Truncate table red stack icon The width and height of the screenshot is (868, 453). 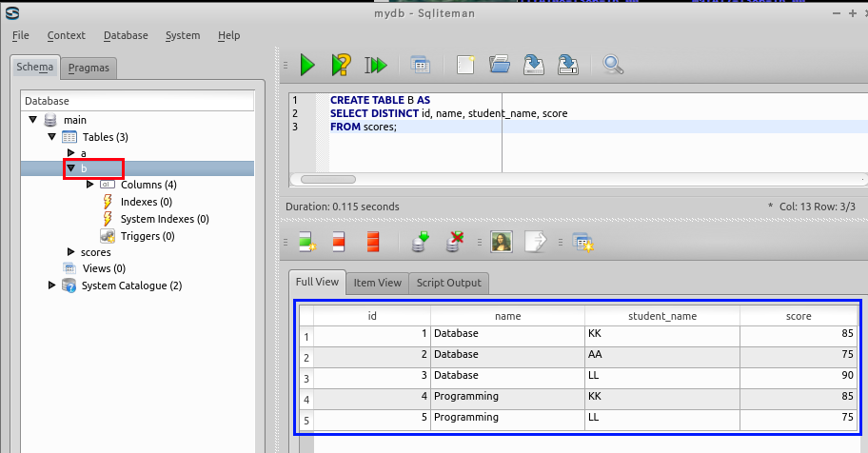click(x=373, y=242)
